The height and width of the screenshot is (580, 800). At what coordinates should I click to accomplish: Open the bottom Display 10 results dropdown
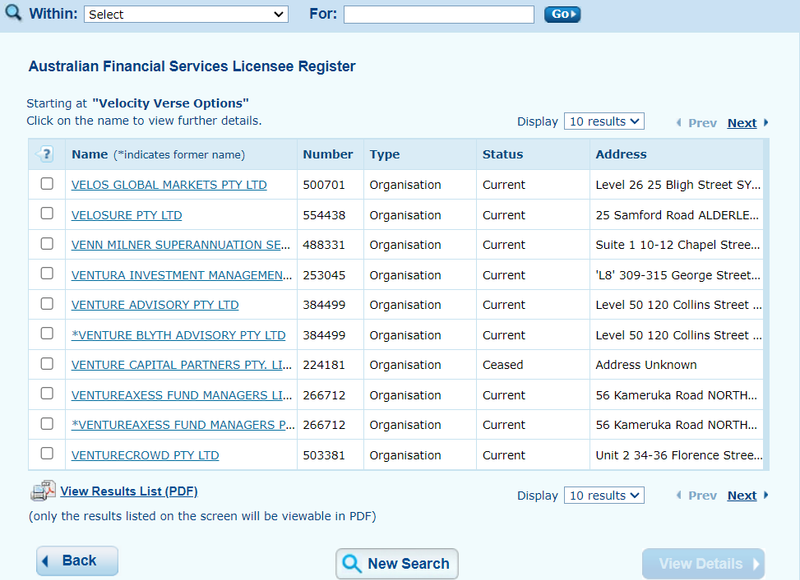click(x=604, y=495)
